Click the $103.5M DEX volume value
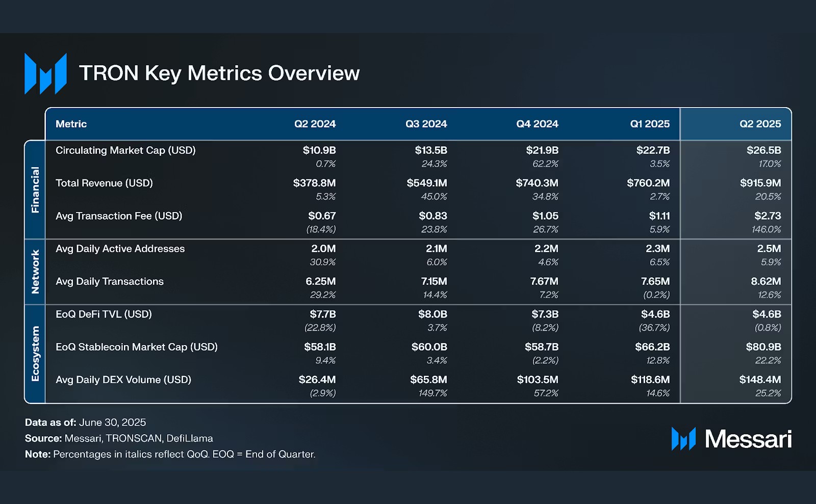The width and height of the screenshot is (816, 504). click(538, 380)
